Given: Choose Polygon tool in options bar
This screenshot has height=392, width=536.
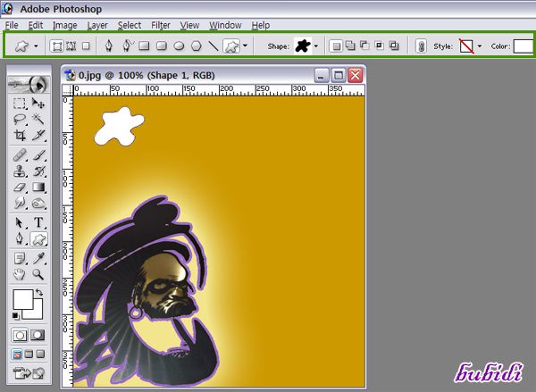Looking at the screenshot, I should coord(197,46).
